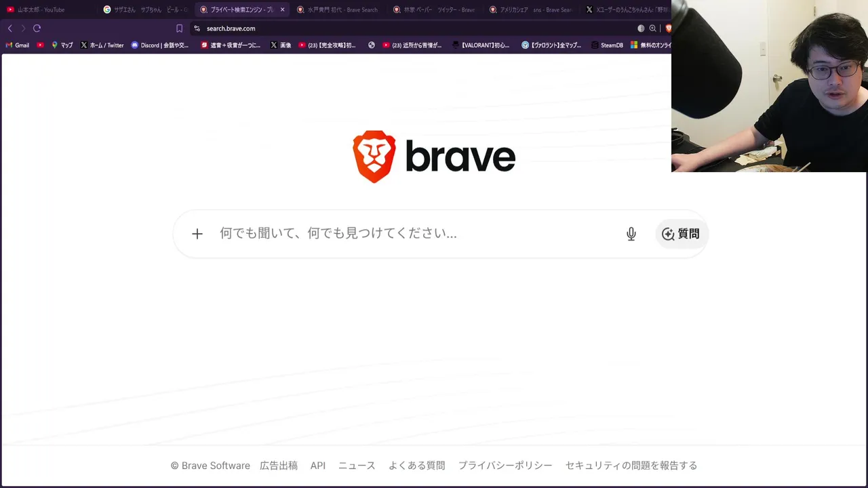Close the active プライベート検索エンジン tab
The image size is (868, 488).
point(283,9)
